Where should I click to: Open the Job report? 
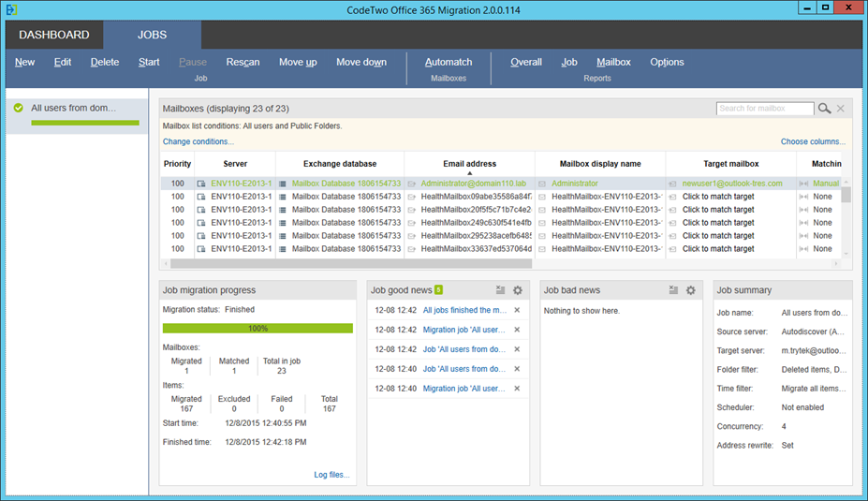(x=569, y=62)
